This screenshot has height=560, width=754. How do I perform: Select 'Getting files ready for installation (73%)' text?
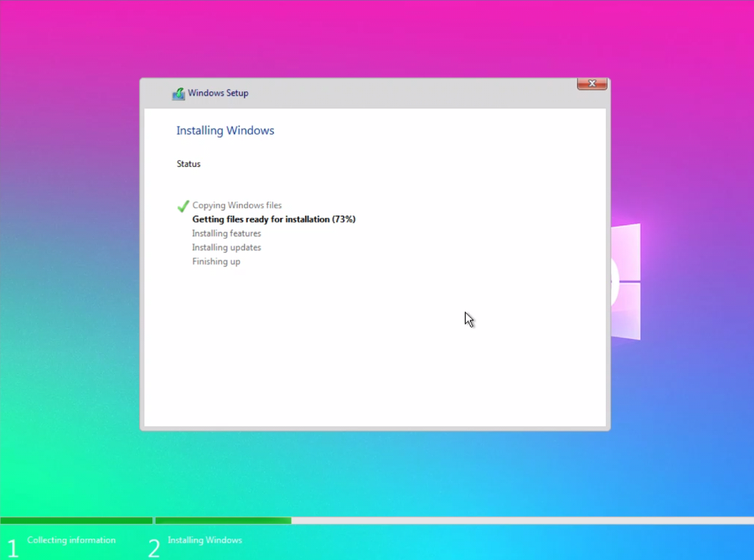[x=274, y=219]
